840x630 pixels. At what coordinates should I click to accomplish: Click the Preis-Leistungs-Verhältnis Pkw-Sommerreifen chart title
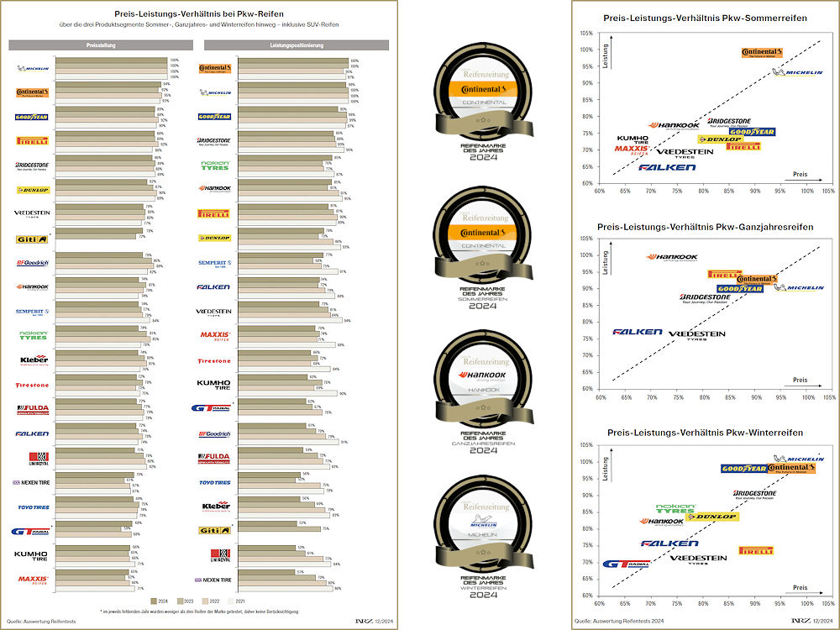point(705,18)
